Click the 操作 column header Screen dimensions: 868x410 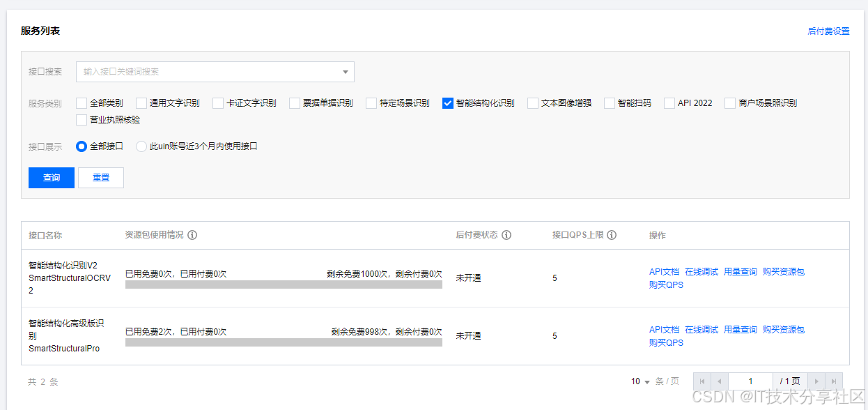pyautogui.click(x=657, y=236)
